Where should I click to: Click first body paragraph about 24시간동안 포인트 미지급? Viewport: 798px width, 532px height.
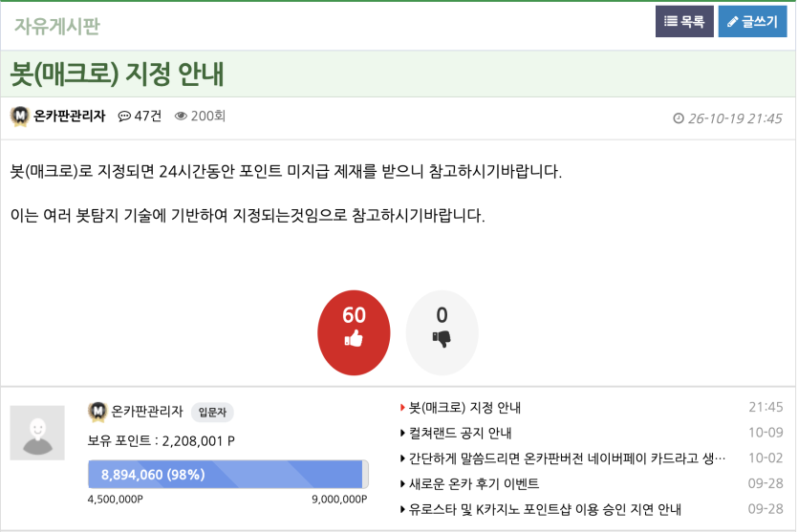click(x=286, y=171)
